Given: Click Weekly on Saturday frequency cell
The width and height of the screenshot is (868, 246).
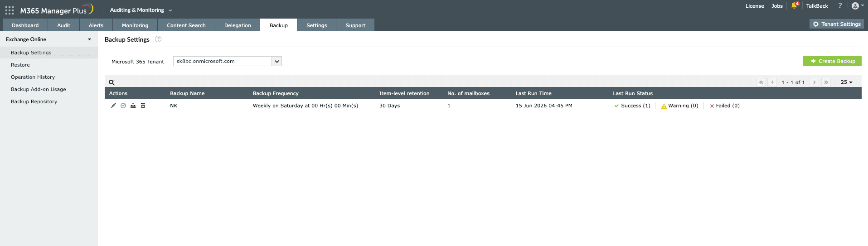Looking at the screenshot, I should 305,106.
